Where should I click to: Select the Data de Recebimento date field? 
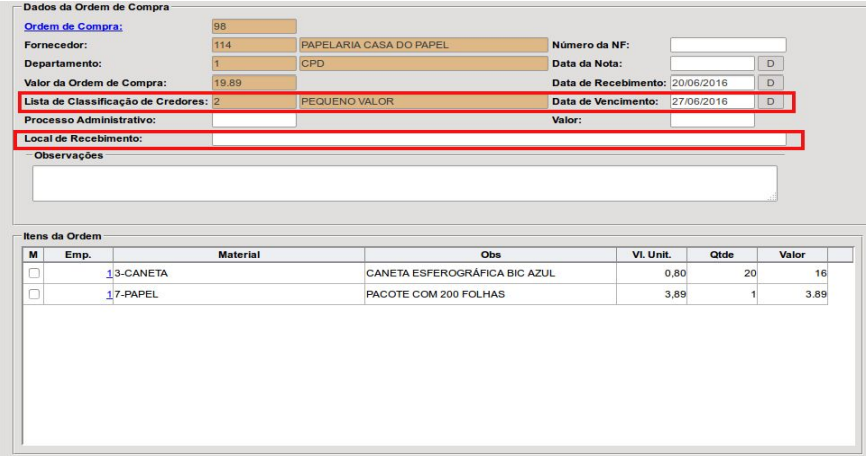click(x=711, y=83)
